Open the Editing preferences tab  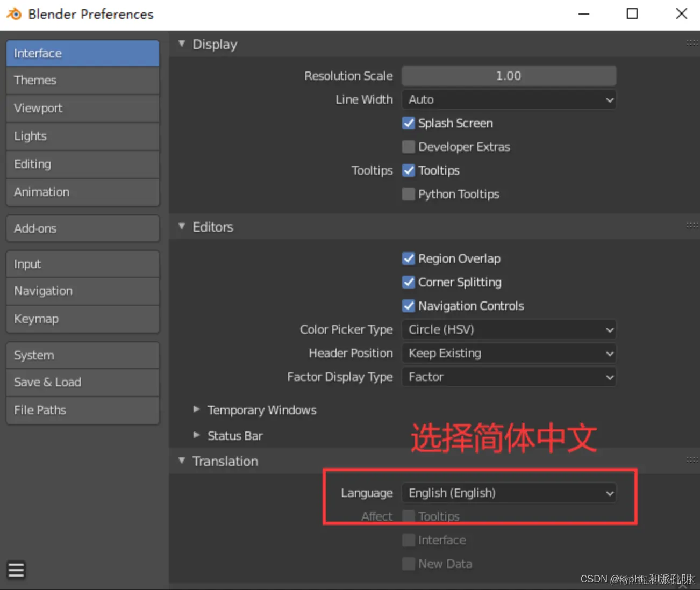point(83,164)
